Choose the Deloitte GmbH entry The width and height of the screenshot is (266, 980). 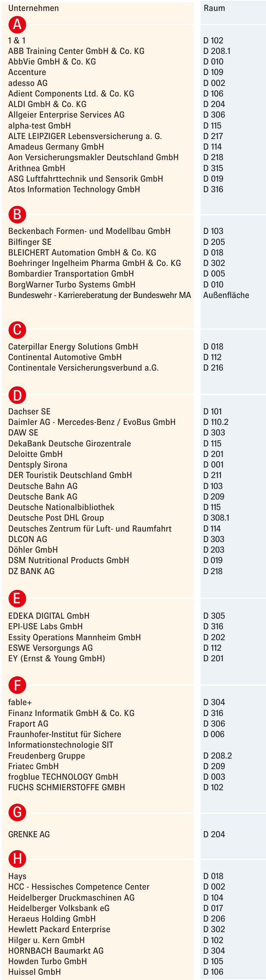click(35, 454)
